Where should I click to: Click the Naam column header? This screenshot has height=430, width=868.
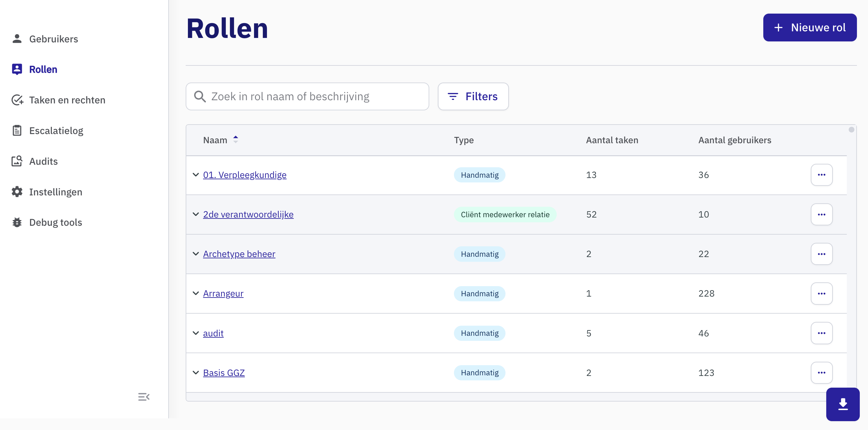[215, 140]
